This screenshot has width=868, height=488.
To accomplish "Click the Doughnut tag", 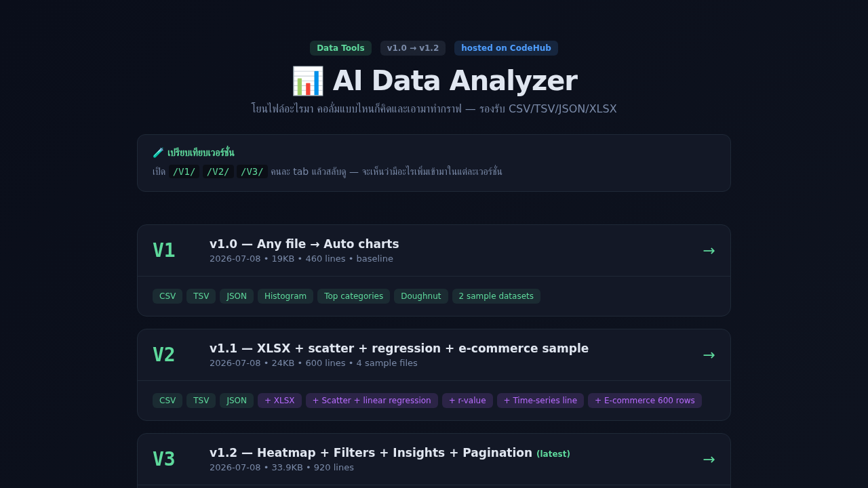I will click(x=421, y=296).
